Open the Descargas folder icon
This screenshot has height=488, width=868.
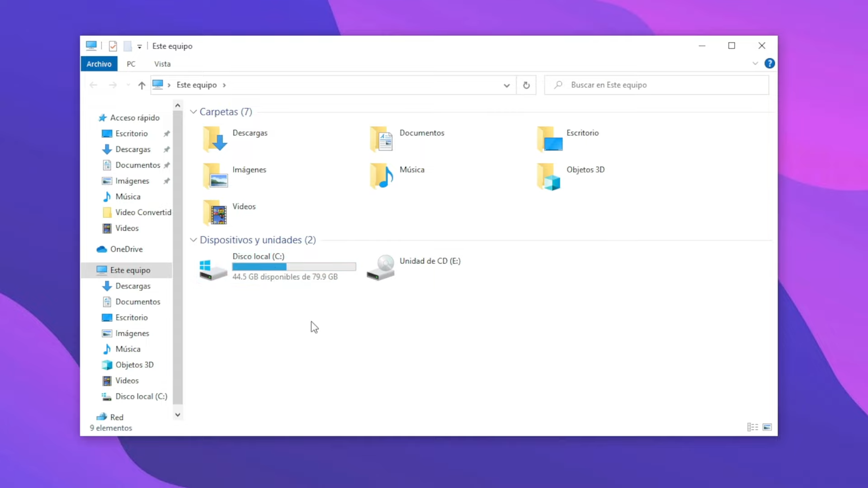214,139
